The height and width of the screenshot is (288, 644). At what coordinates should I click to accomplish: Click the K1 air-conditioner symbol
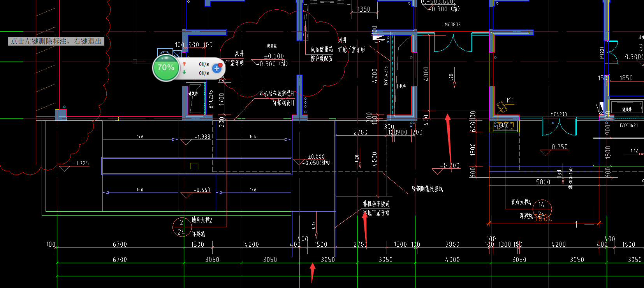[x=501, y=107]
